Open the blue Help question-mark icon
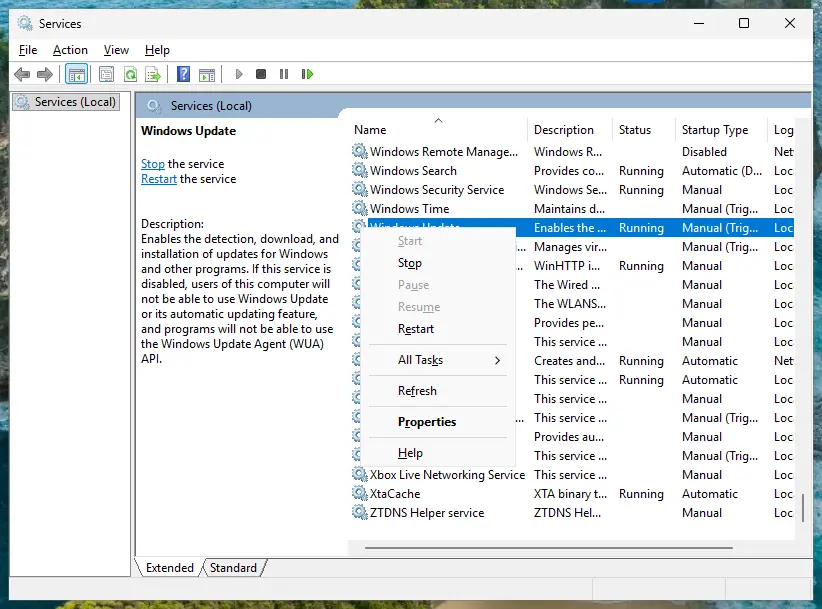822x609 pixels. tap(183, 74)
